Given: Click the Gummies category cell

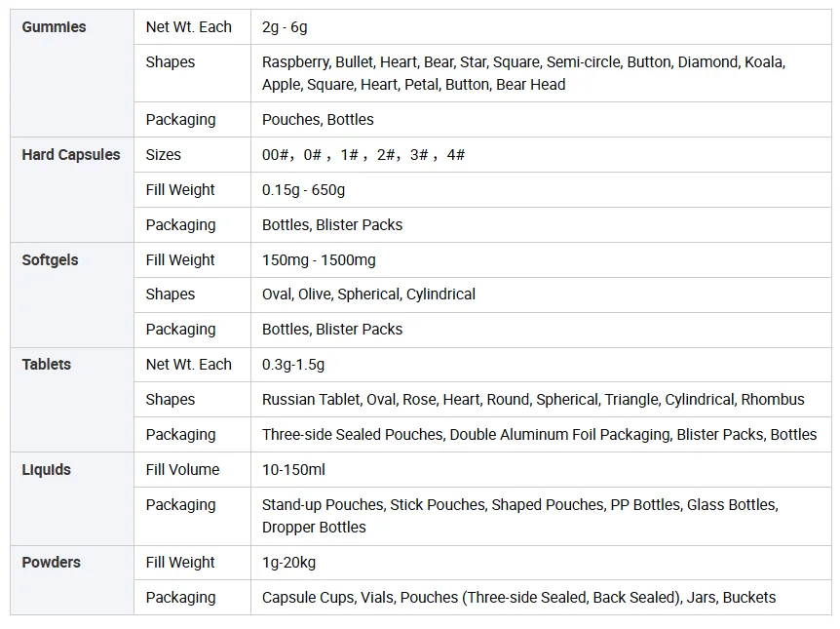Looking at the screenshot, I should coord(72,73).
